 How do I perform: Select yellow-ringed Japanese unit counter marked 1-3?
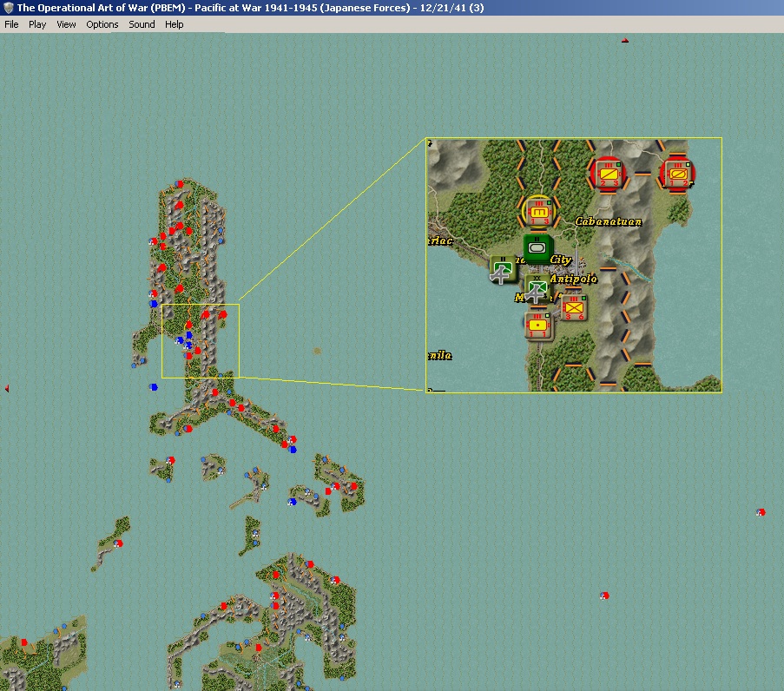(x=538, y=212)
